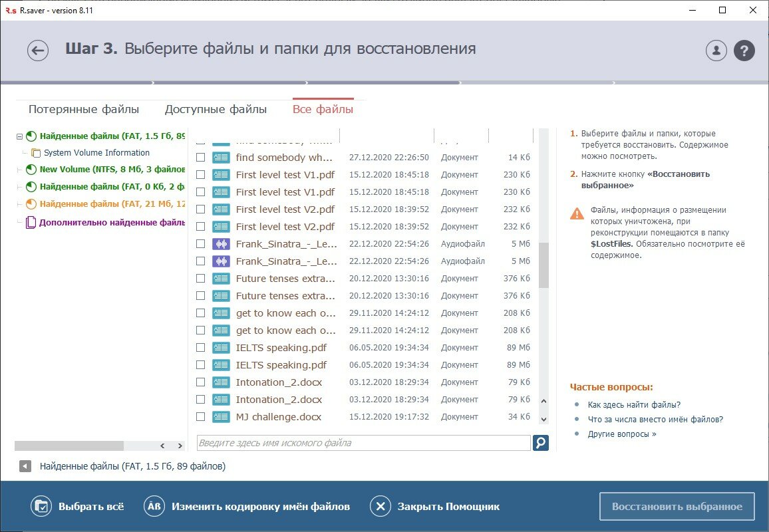The image size is (769, 532).
Task: Tick the lower Future tenses extra checkbox
Action: click(x=201, y=296)
